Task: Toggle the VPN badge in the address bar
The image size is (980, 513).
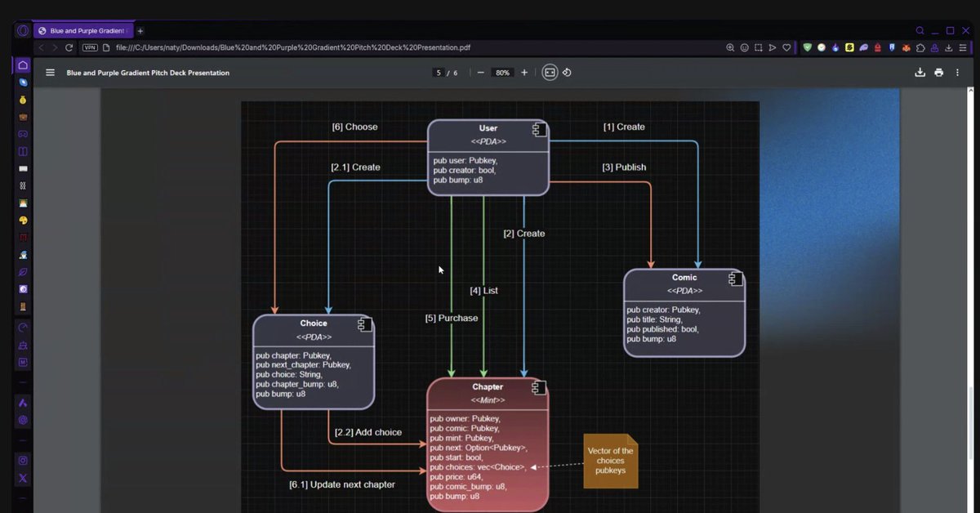Action: click(90, 47)
